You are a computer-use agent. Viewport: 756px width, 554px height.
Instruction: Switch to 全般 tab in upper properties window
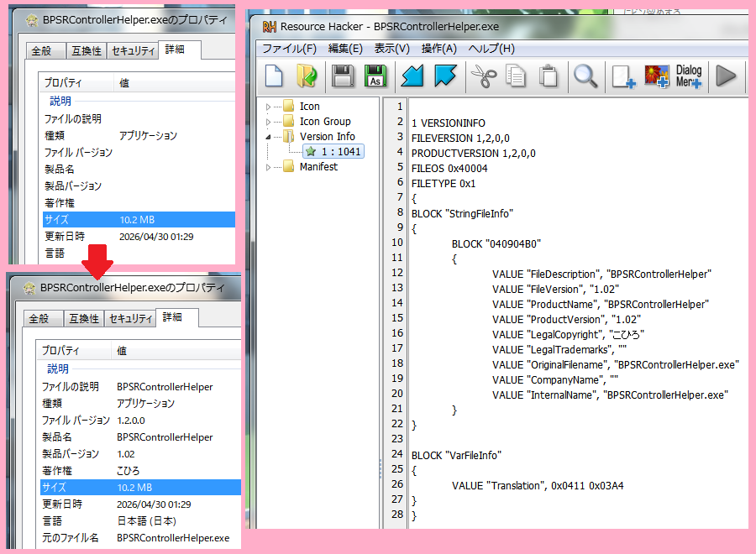(x=45, y=50)
